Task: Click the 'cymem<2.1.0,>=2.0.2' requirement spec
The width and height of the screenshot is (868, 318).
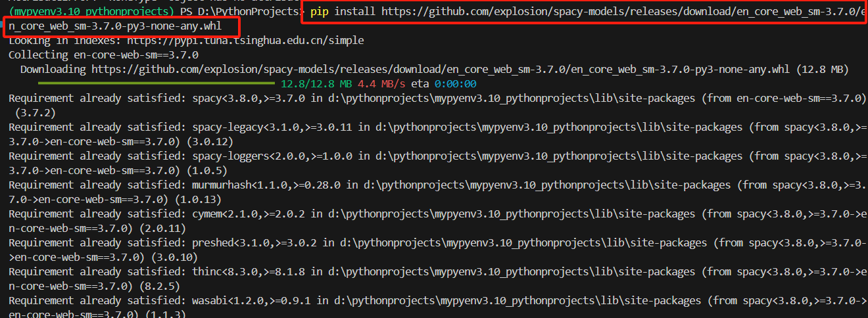Action: pyautogui.click(x=249, y=214)
